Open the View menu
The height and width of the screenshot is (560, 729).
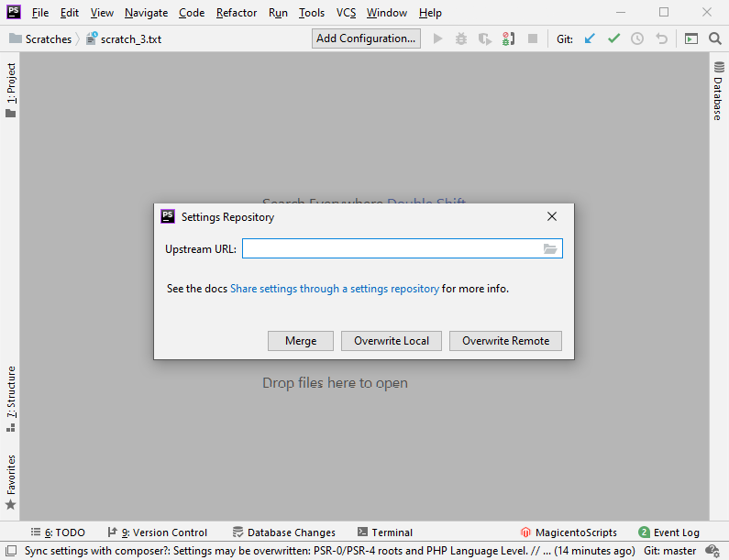tap(102, 13)
